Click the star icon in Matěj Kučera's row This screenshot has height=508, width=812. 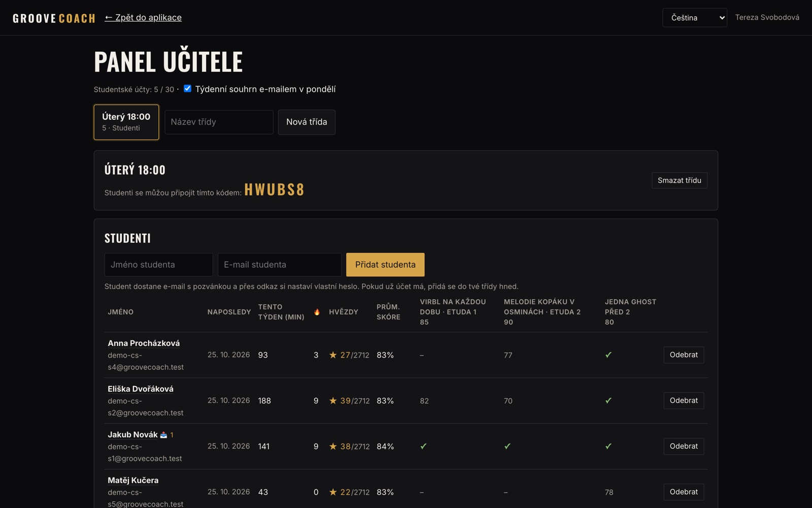pos(333,492)
